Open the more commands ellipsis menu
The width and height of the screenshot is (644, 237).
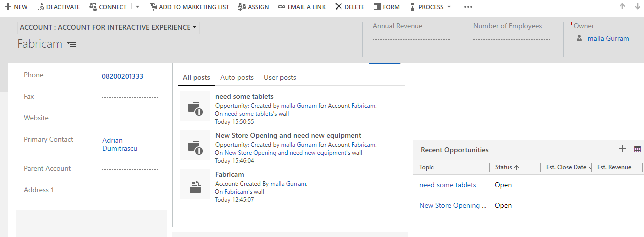point(468,7)
